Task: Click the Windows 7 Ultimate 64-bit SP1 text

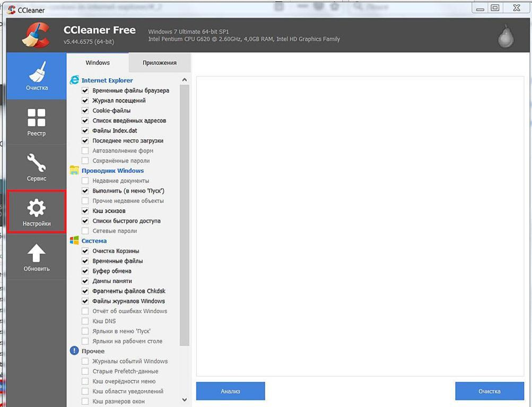Action: (188, 31)
